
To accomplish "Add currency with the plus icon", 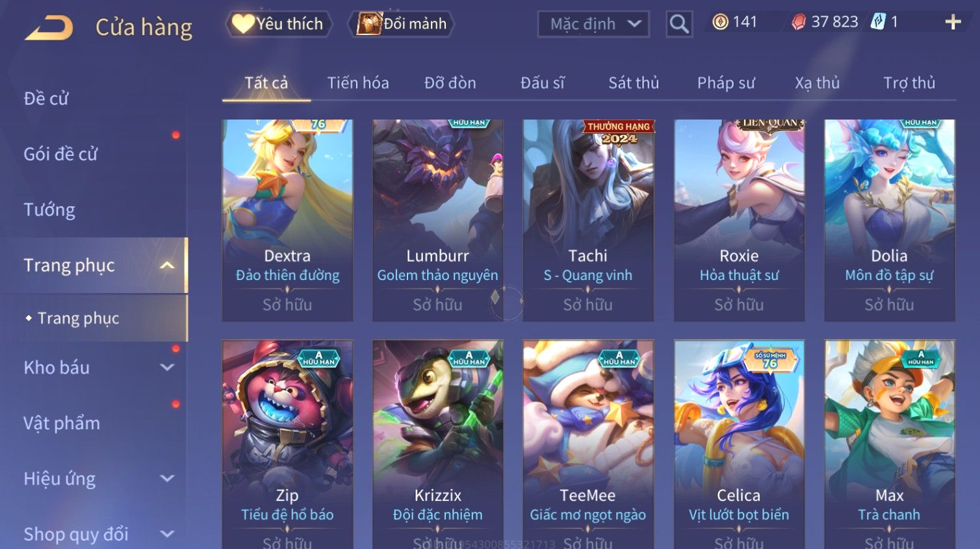I will click(x=953, y=22).
